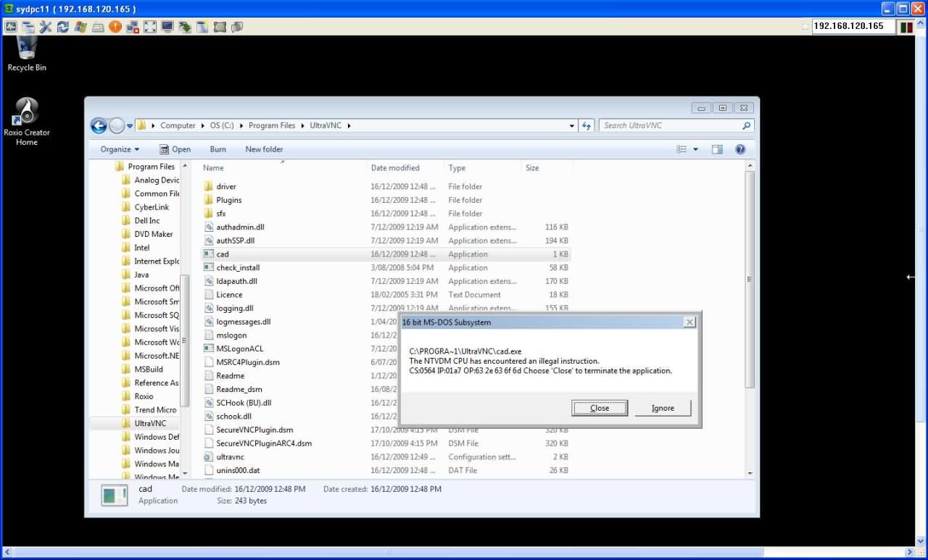Click the VNC viewer horizontal scrollbar

click(390, 553)
